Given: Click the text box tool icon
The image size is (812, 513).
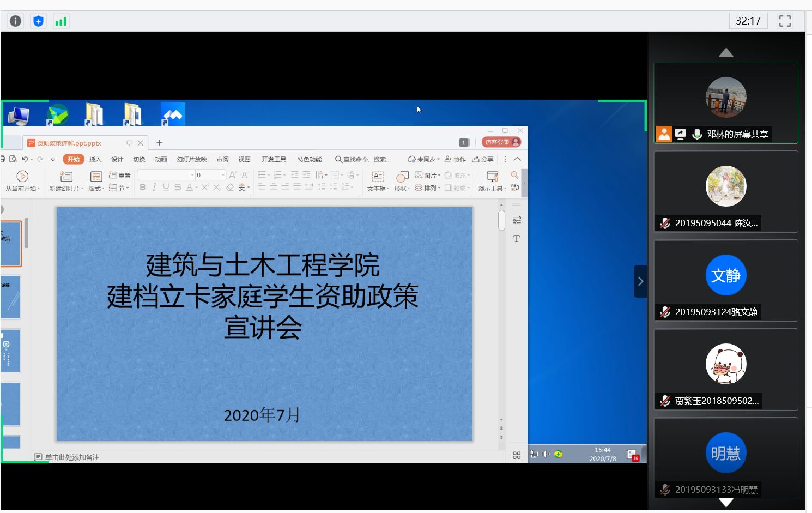Looking at the screenshot, I should tap(377, 176).
